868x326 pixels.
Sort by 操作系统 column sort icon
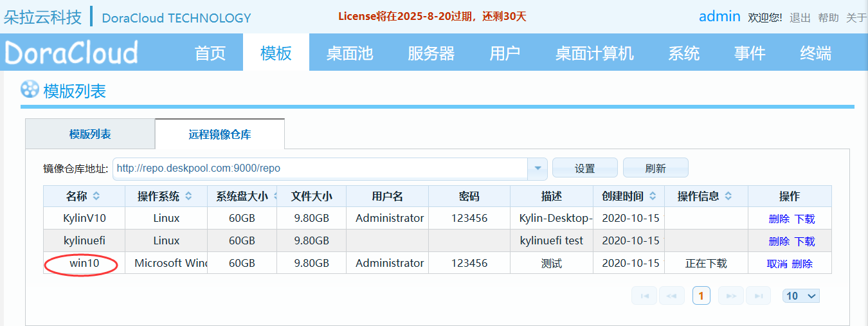[188, 196]
